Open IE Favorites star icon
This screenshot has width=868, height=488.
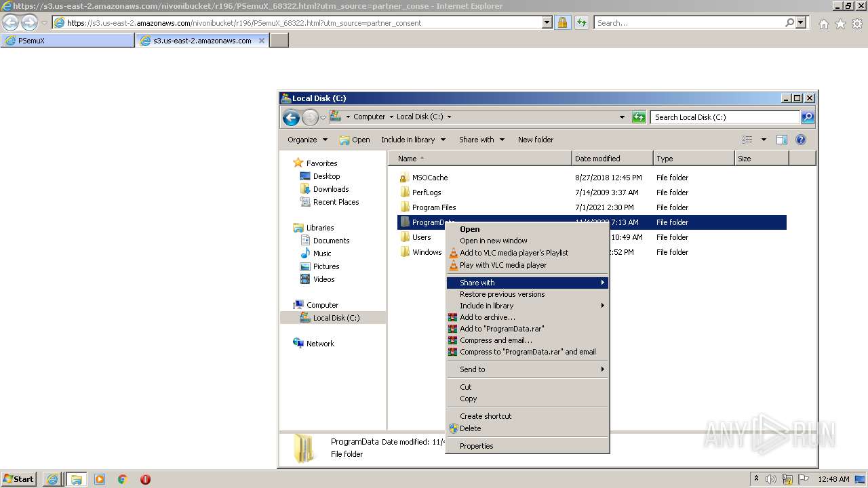point(840,24)
